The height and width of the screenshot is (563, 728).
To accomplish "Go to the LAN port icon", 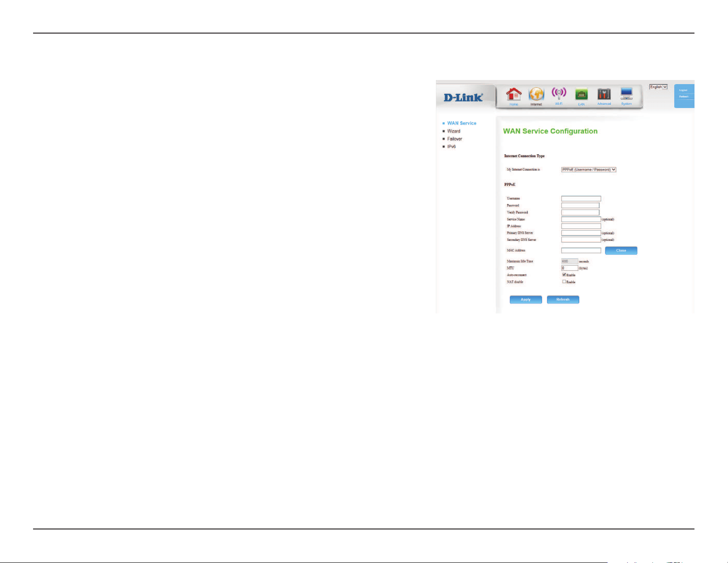I will [x=581, y=94].
